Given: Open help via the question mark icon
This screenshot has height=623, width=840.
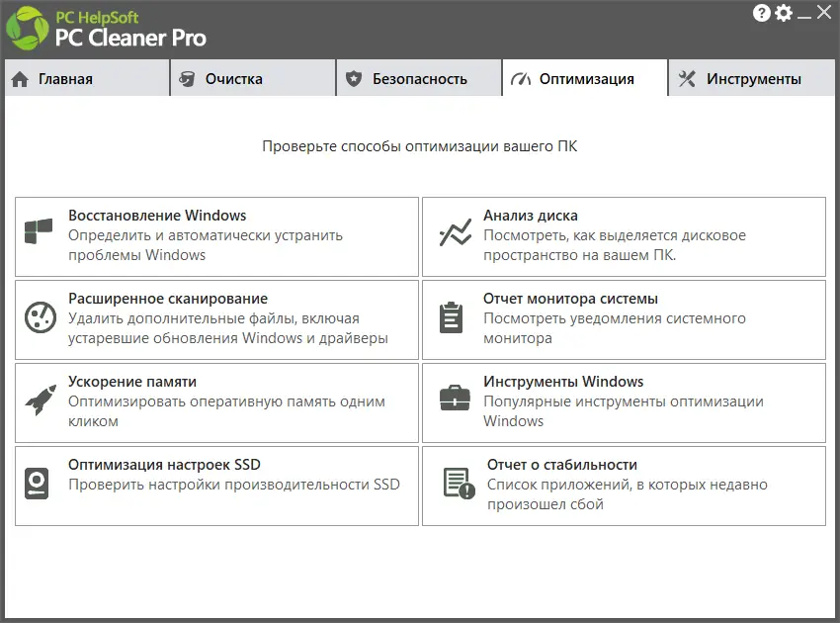Looking at the screenshot, I should point(761,13).
